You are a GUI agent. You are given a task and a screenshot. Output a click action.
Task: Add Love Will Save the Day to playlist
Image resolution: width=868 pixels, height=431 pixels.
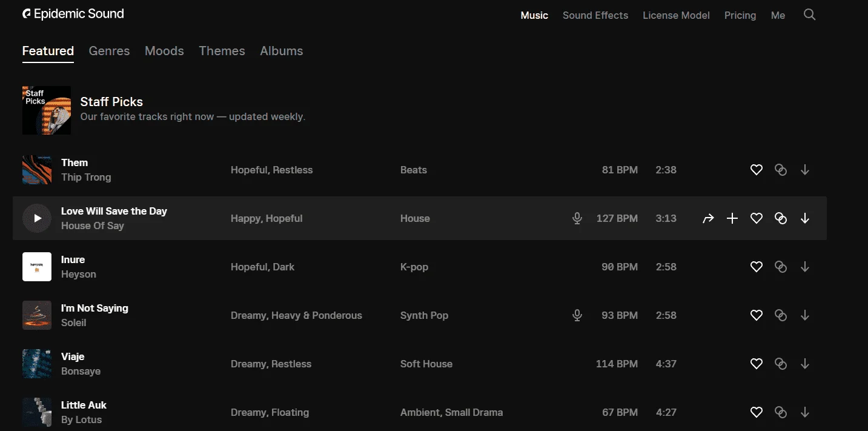(732, 219)
